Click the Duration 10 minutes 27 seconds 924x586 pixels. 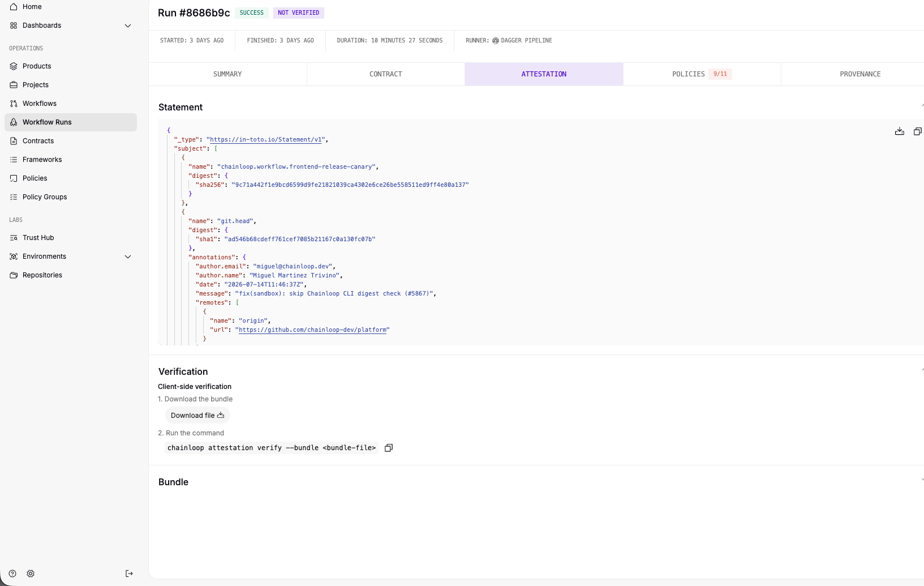(390, 41)
